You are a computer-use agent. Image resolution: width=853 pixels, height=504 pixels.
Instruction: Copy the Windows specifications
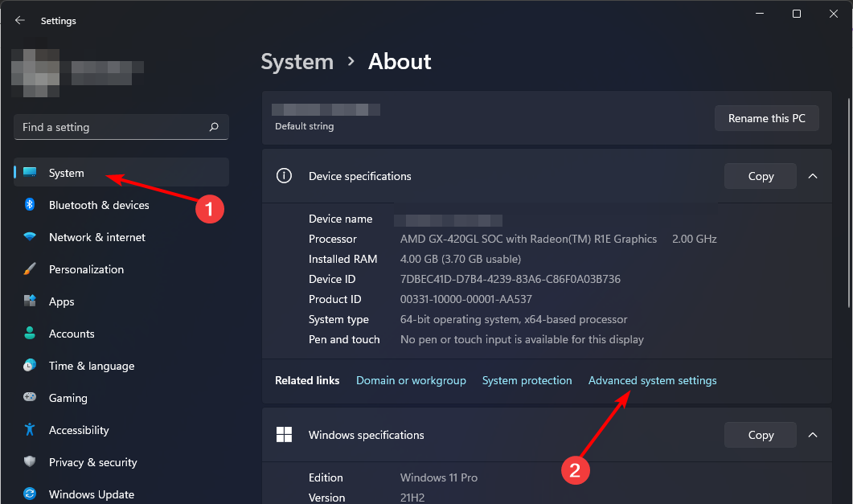click(760, 435)
